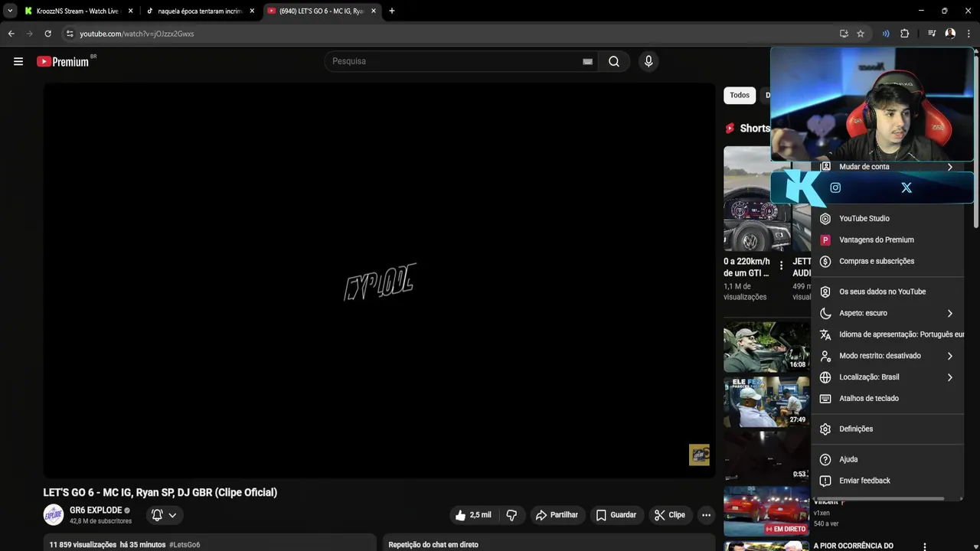980x551 pixels.
Task: Go back with browser back arrow
Action: (11, 34)
